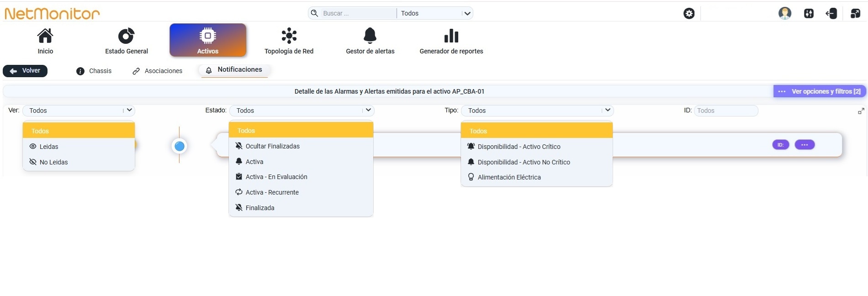Image resolution: width=868 pixels, height=296 pixels.
Task: Choose Leidas option
Action: (x=79, y=147)
